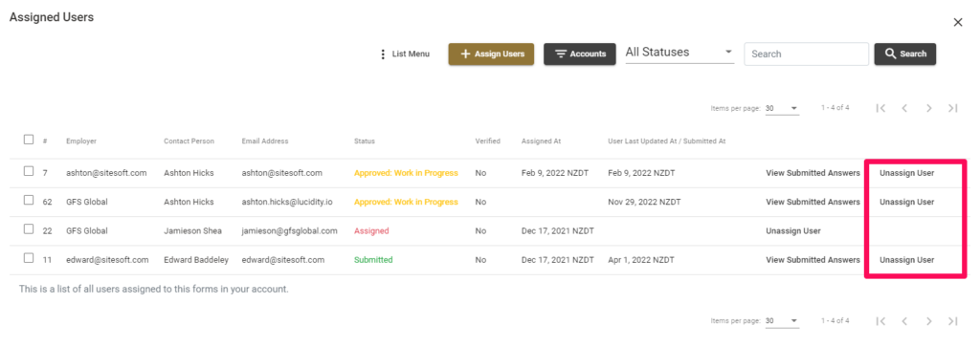Close the Assigned Users dialog

click(x=957, y=23)
